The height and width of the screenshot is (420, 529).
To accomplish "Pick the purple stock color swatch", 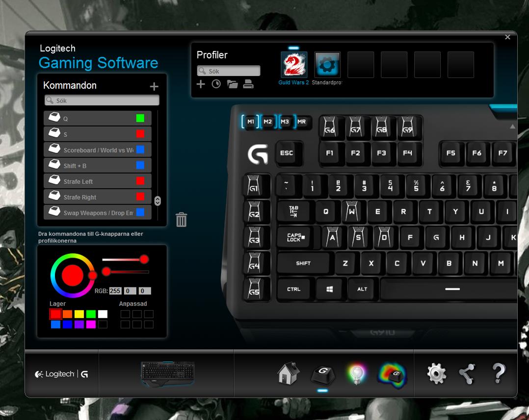I will point(79,324).
